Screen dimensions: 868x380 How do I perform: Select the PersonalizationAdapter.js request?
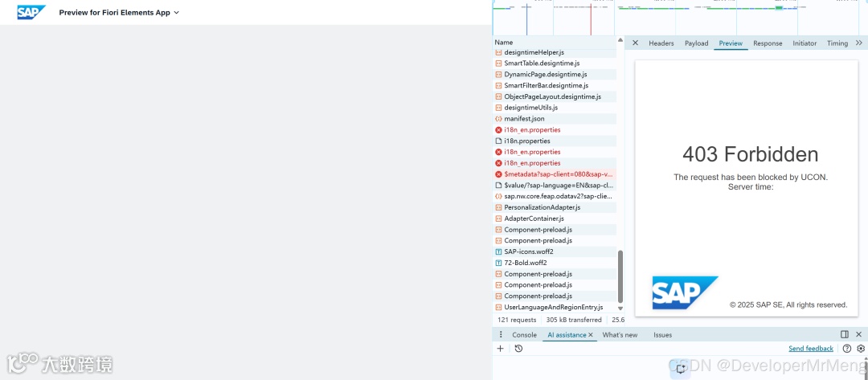click(x=554, y=207)
